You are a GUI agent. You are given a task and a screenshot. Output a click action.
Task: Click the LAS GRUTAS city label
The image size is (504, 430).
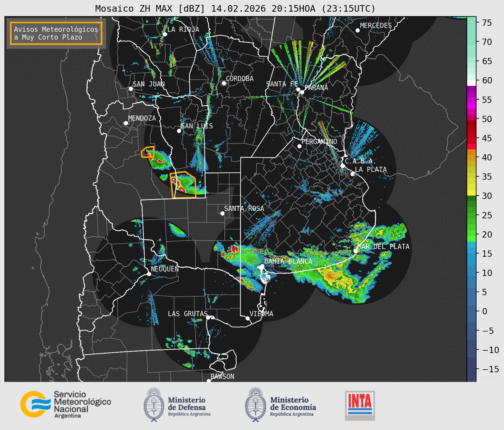(x=187, y=314)
